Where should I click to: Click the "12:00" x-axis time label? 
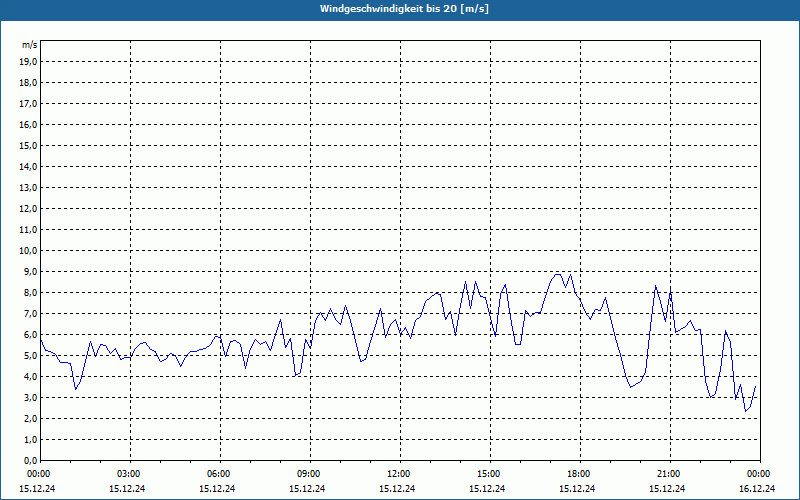399,474
